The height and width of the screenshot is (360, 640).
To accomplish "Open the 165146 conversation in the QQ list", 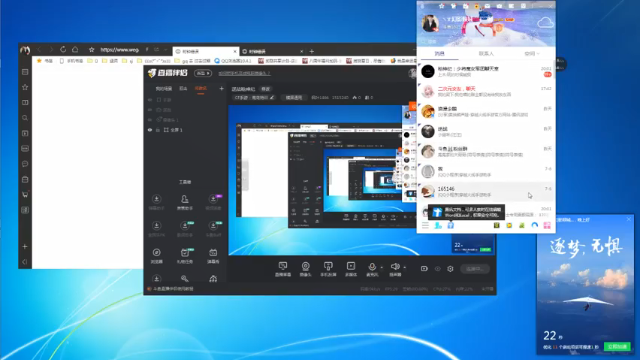I will point(486,191).
